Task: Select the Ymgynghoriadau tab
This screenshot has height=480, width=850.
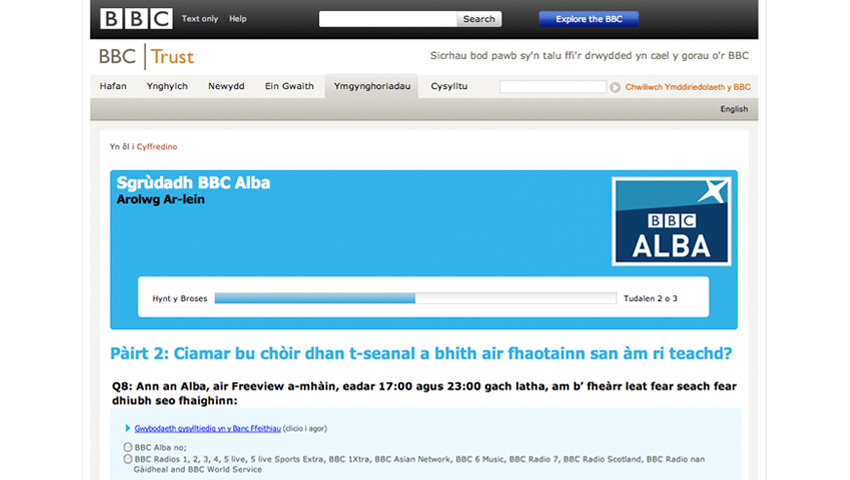Action: point(372,87)
